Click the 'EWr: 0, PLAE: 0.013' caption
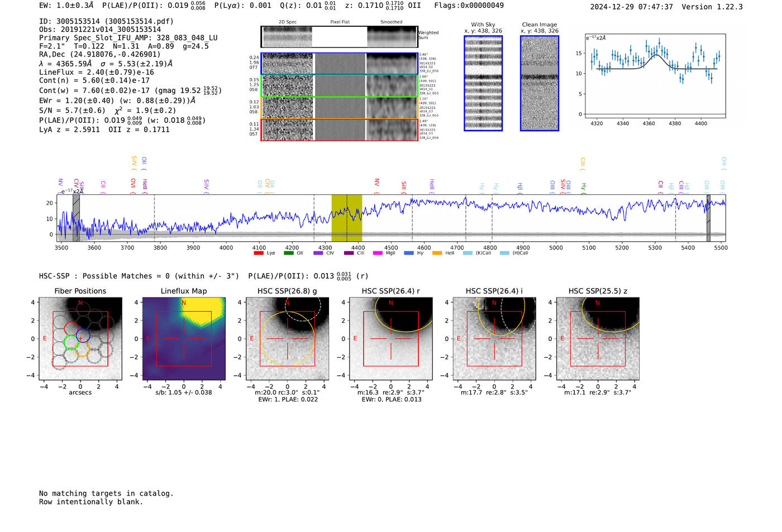The height and width of the screenshot is (532, 782). (x=391, y=399)
